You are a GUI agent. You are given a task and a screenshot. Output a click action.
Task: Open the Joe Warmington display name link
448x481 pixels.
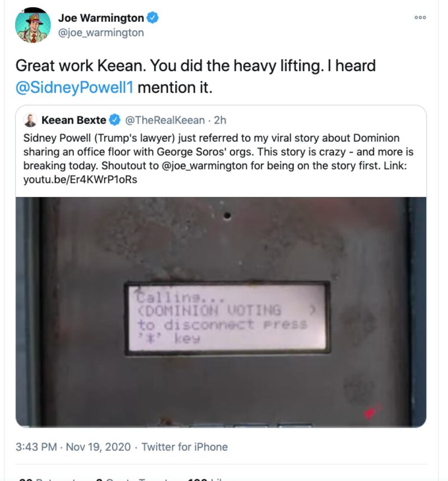pyautogui.click(x=101, y=18)
